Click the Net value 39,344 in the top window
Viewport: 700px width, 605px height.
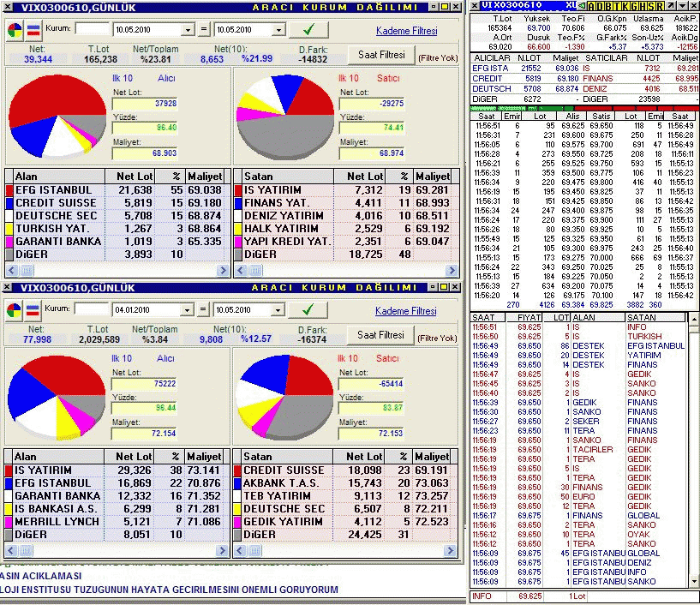click(x=38, y=59)
